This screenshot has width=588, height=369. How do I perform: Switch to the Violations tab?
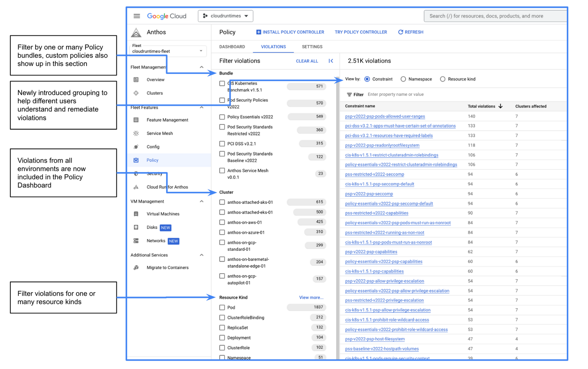[x=273, y=47]
